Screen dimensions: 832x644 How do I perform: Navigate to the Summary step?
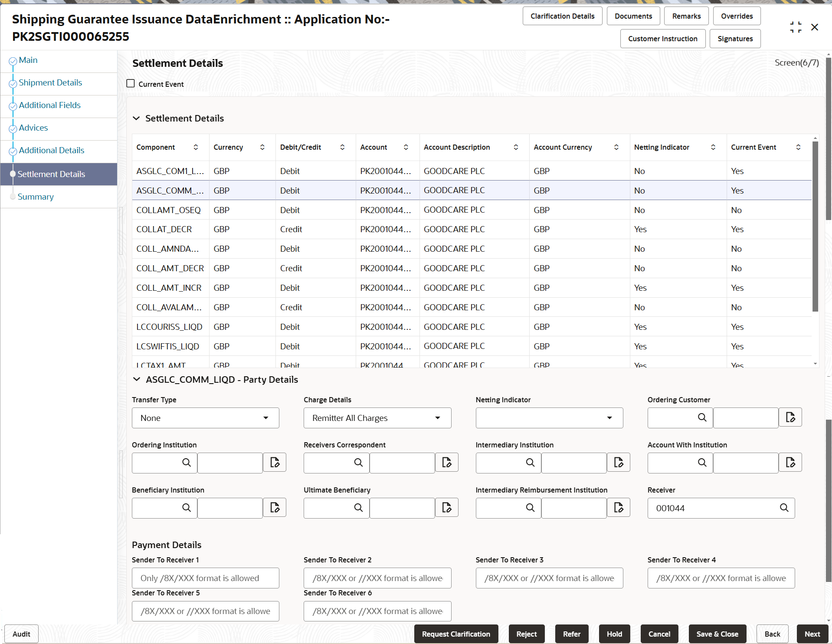click(x=36, y=197)
